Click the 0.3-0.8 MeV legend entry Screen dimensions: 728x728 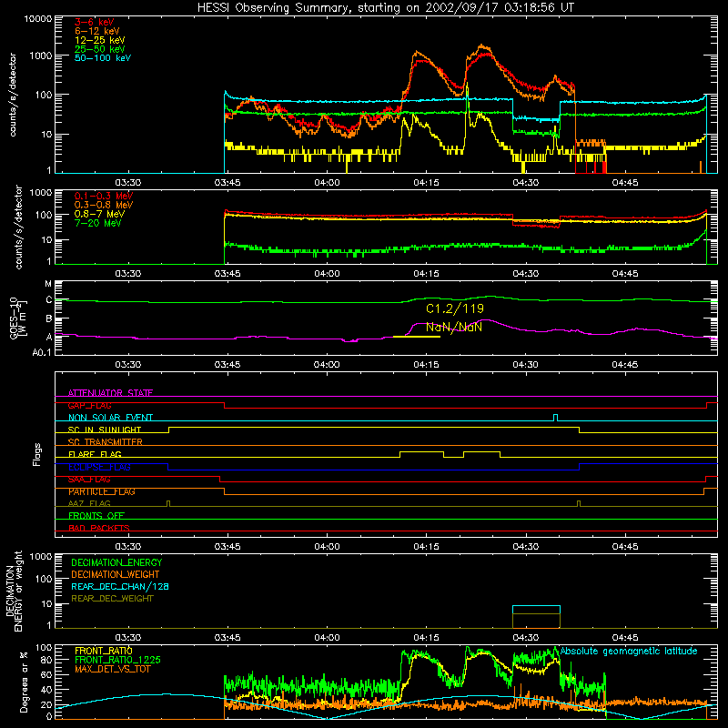tap(104, 205)
